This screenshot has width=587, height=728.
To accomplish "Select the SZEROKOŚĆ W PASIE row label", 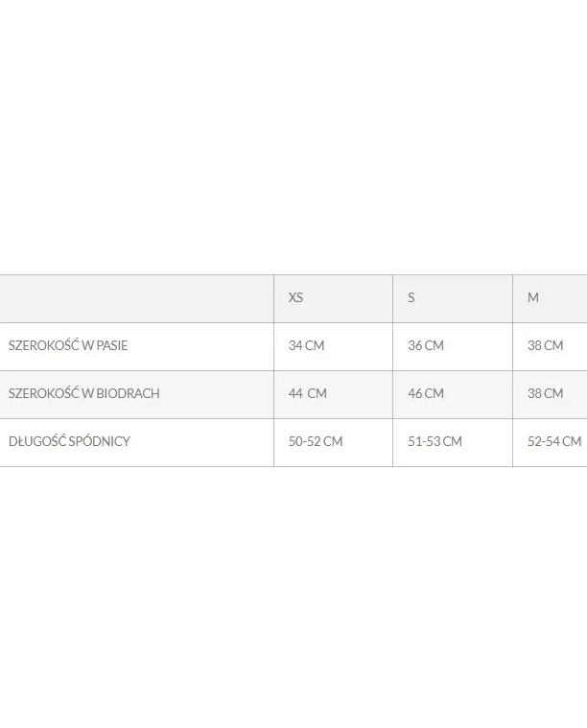I will 68,345.
